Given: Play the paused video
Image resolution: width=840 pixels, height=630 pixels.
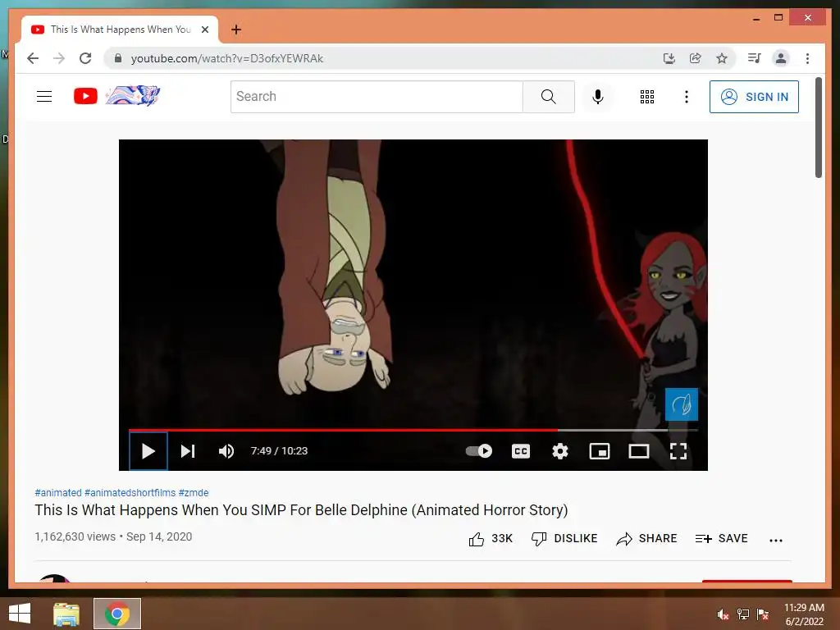Looking at the screenshot, I should click(x=148, y=451).
